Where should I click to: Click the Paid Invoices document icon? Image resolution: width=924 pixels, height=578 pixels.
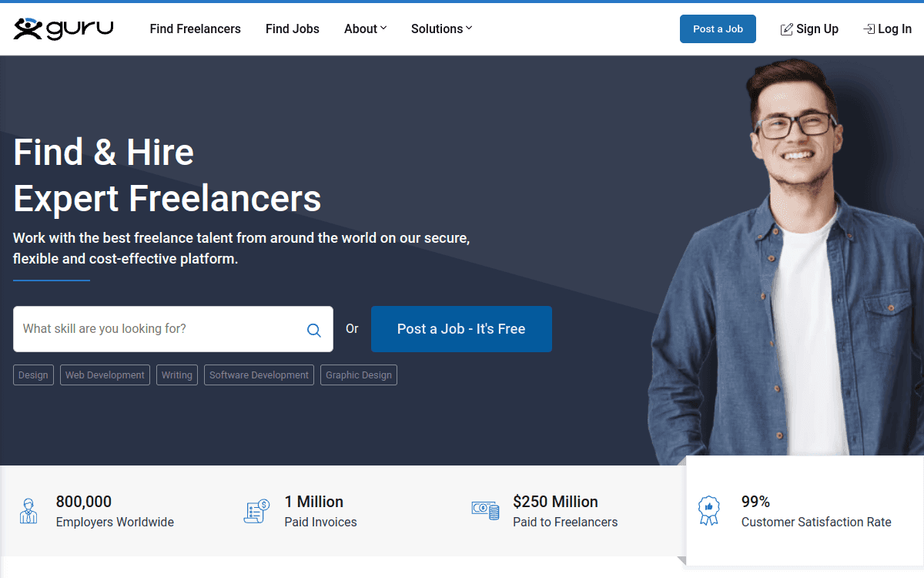click(256, 511)
